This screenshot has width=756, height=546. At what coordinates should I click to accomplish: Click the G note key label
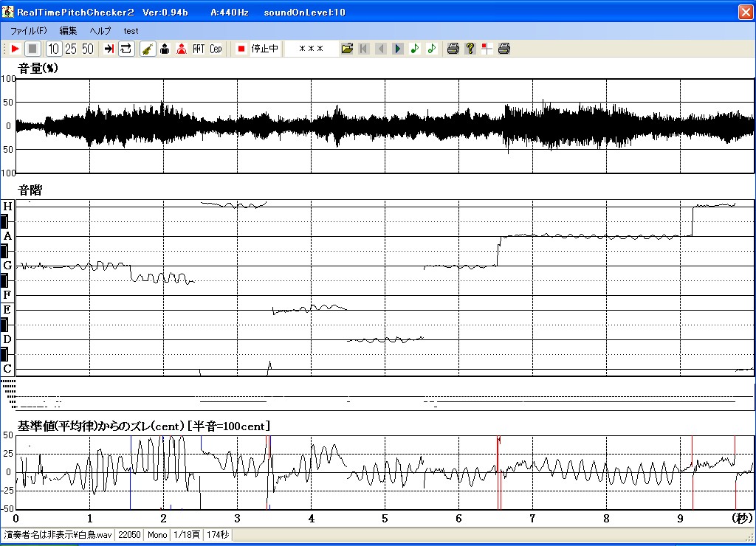pos(7,266)
